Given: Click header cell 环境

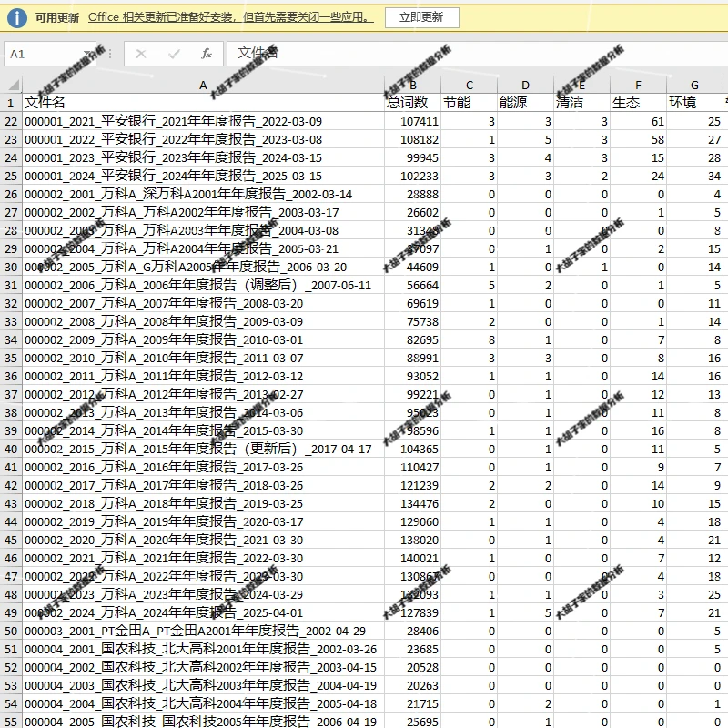Looking at the screenshot, I should (694, 103).
